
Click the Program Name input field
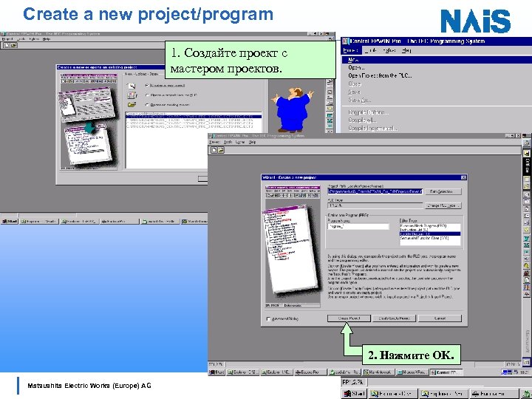pyautogui.click(x=358, y=226)
